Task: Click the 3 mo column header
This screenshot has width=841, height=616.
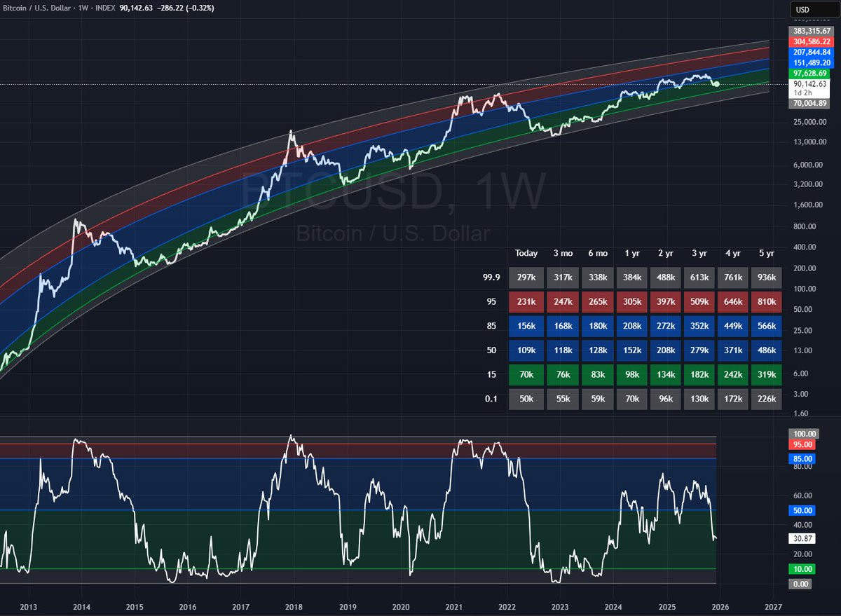Action: (564, 253)
